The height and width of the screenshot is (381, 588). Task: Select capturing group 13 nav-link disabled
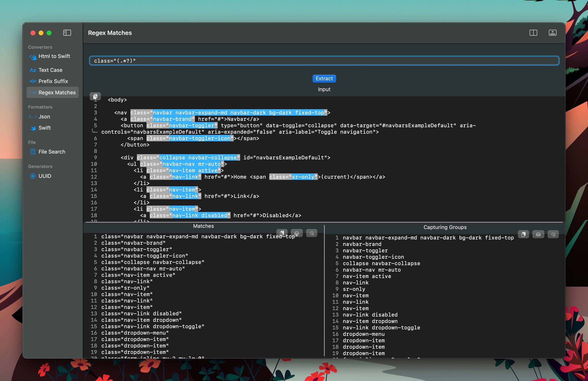click(370, 315)
